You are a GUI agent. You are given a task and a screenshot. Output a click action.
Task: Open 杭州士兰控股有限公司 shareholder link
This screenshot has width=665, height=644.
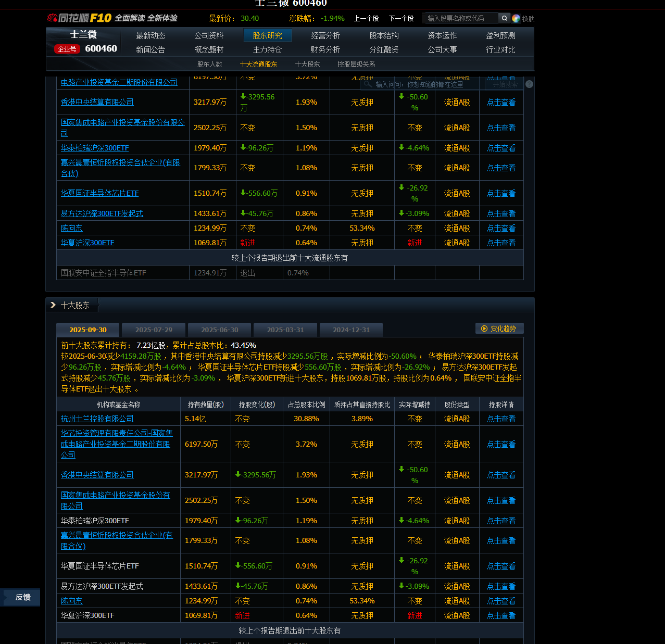[97, 419]
